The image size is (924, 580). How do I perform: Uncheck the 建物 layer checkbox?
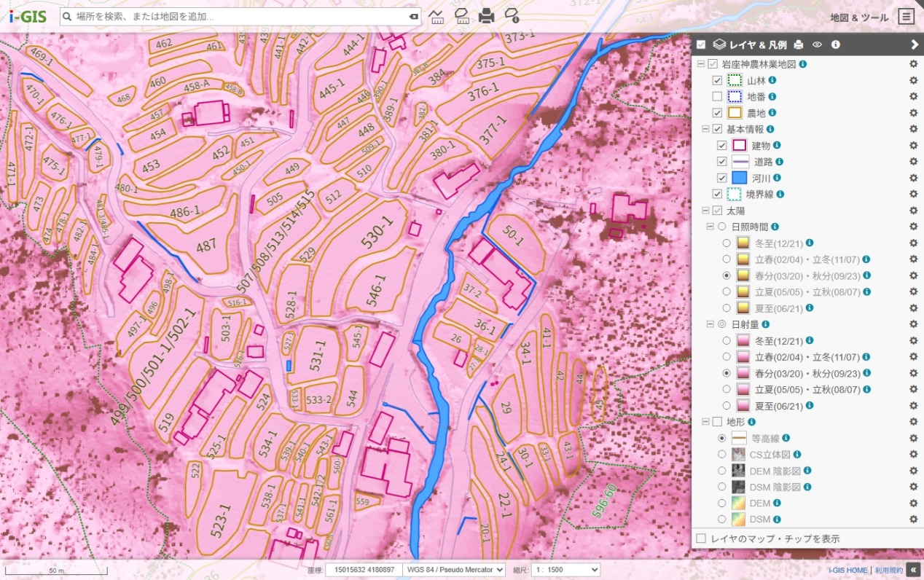point(722,146)
